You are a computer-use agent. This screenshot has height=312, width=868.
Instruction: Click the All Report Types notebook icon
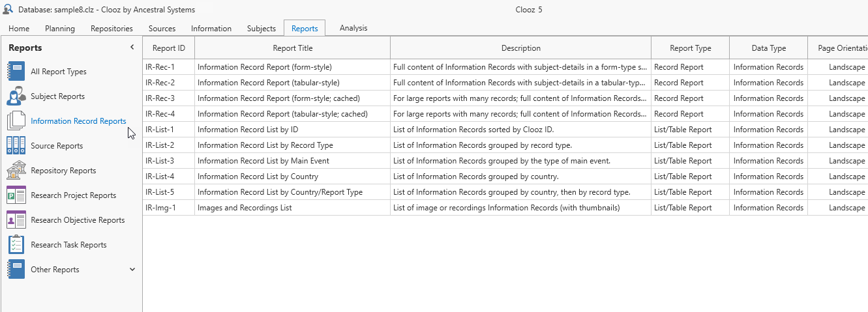[x=16, y=72]
